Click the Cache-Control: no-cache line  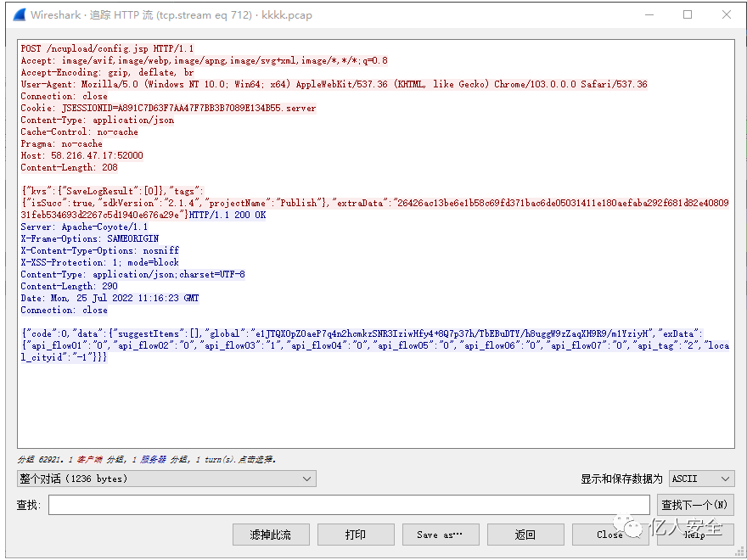[x=80, y=132]
